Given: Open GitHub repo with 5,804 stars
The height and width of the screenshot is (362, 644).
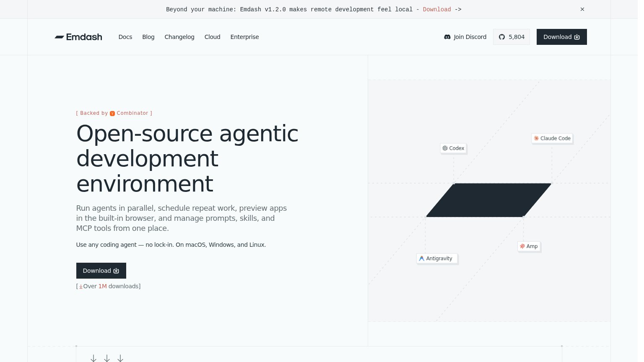Looking at the screenshot, I should (512, 37).
